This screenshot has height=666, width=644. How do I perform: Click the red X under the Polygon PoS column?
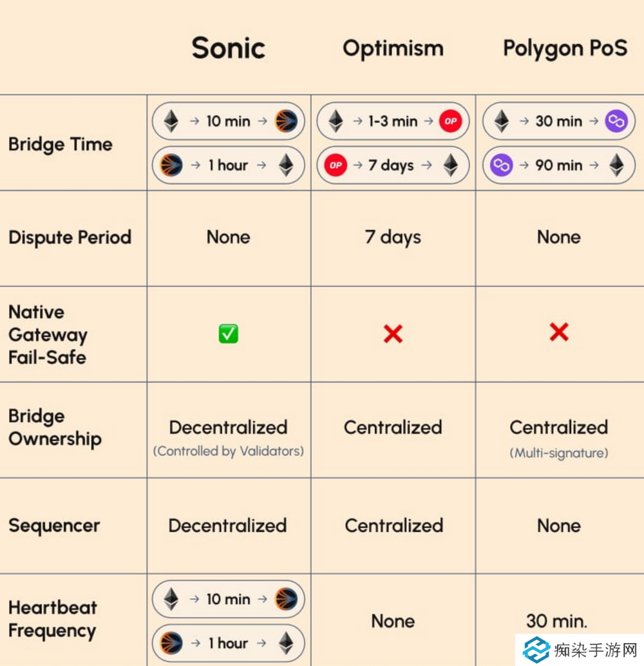(x=559, y=332)
